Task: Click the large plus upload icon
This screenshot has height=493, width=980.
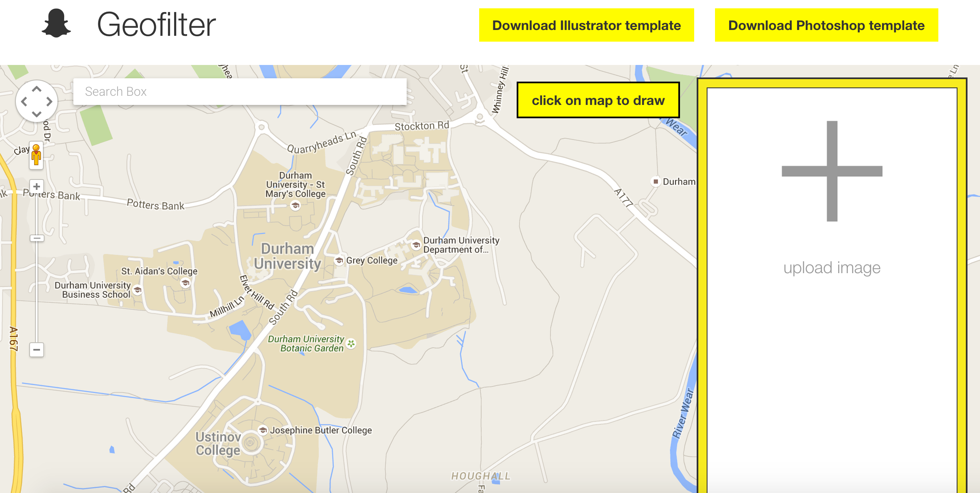Action: tap(832, 171)
